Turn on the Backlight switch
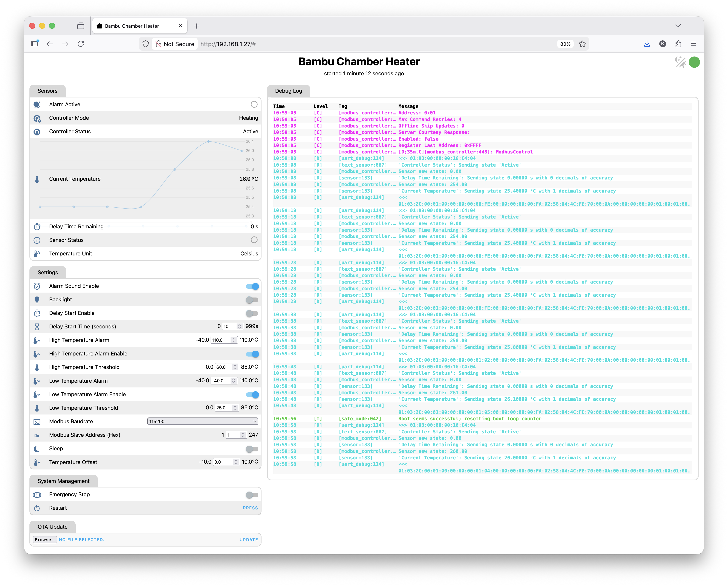 252,300
